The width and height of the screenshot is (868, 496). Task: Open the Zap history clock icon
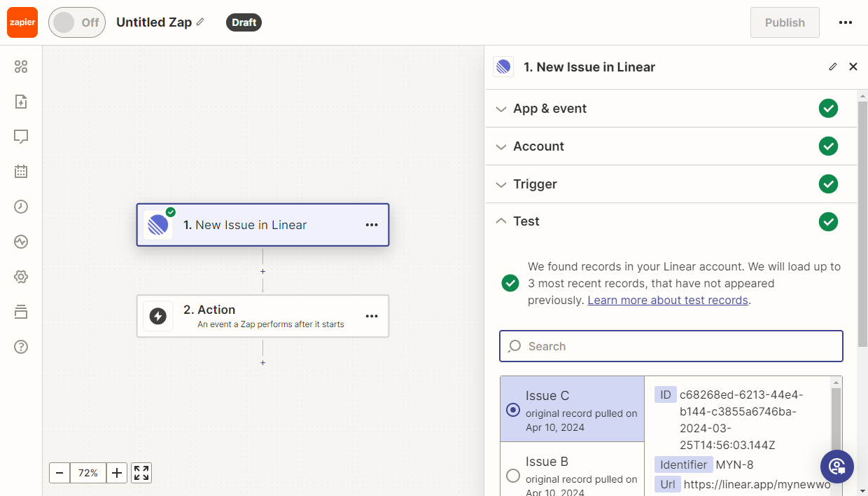coord(21,207)
